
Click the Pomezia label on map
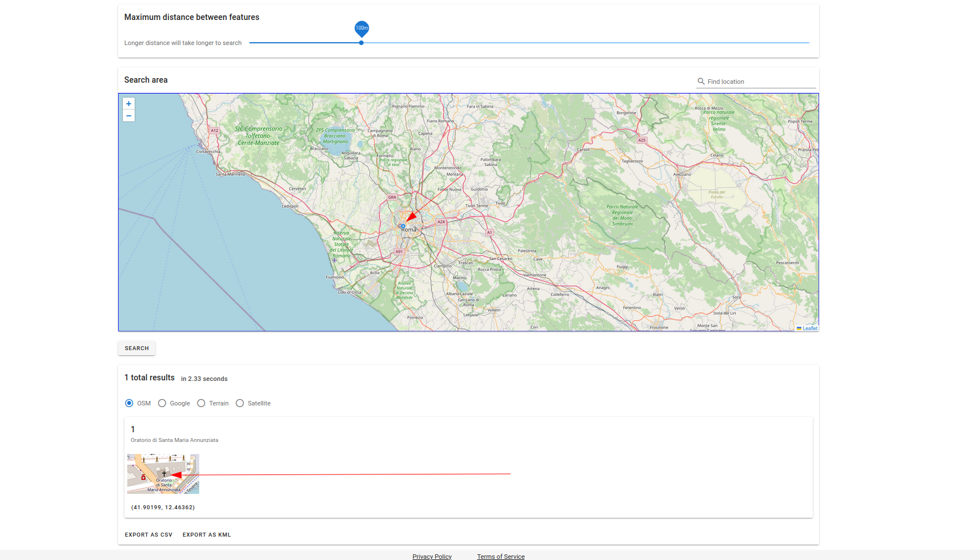[x=415, y=318]
